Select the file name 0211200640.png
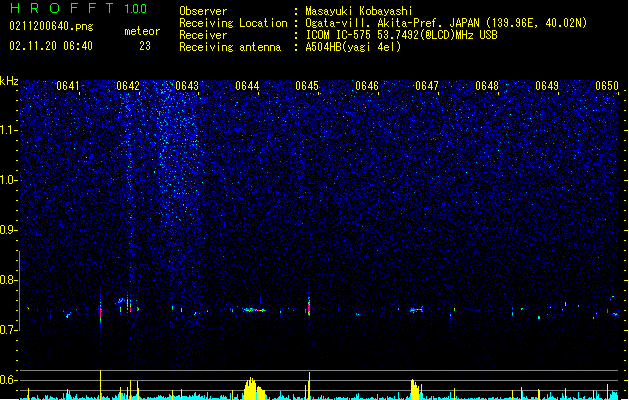The image size is (629, 400). tap(51, 27)
